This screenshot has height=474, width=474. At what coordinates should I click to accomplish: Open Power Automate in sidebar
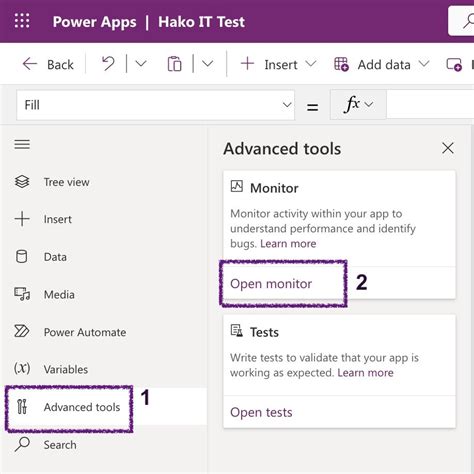coord(70,332)
